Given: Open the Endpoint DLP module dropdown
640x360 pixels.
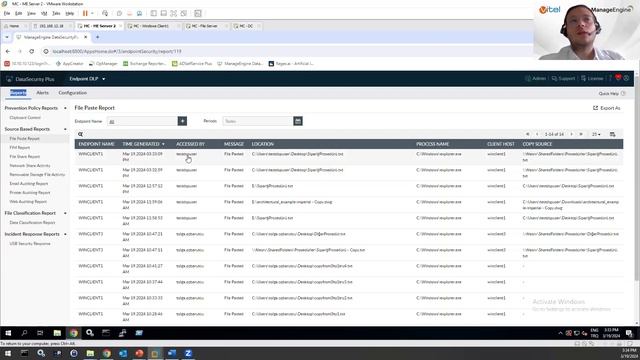Looking at the screenshot, I should pos(87,79).
